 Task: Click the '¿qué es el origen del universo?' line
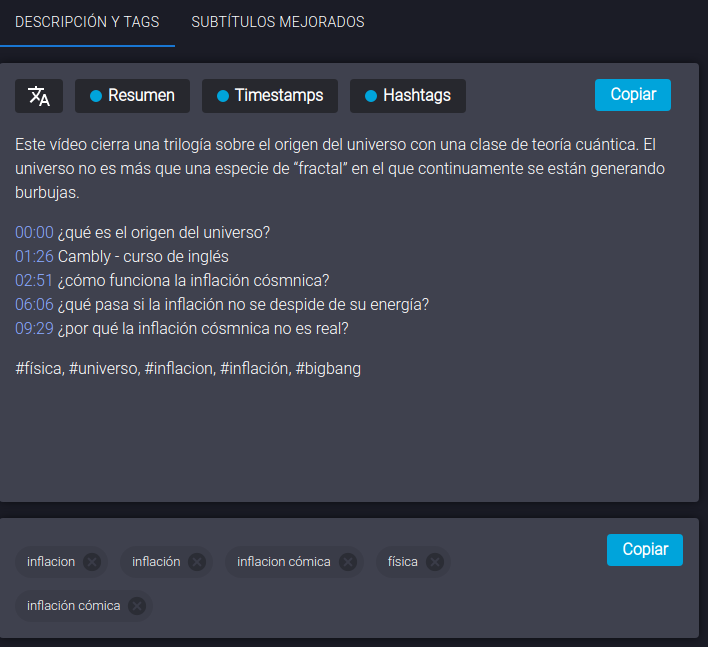coord(163,233)
